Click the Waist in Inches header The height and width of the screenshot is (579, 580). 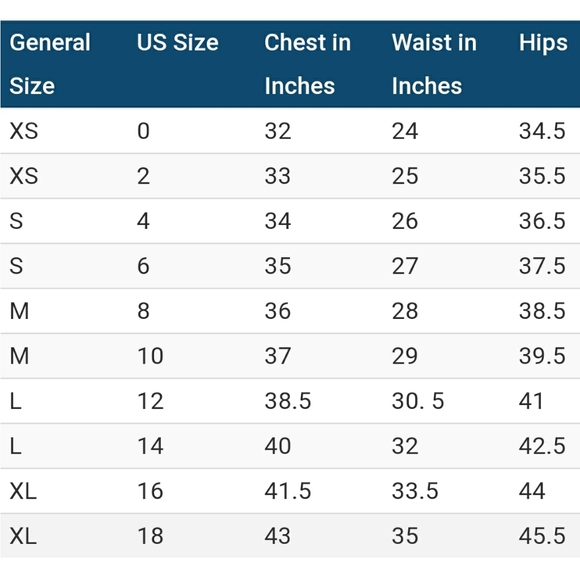click(434, 64)
